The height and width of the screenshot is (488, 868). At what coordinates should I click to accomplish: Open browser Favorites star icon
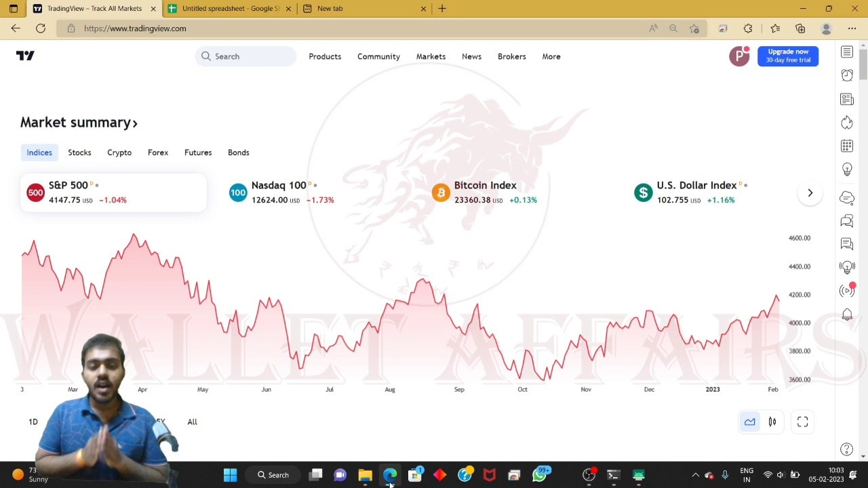coord(775,28)
